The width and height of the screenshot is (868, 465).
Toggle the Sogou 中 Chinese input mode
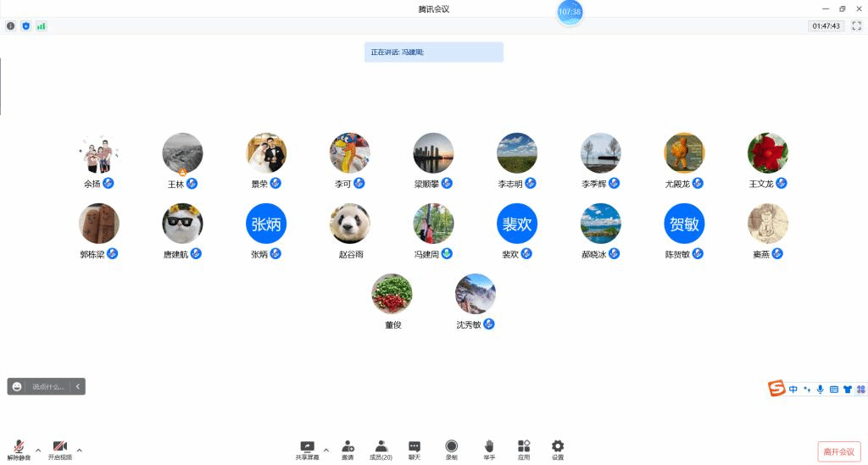coord(793,390)
